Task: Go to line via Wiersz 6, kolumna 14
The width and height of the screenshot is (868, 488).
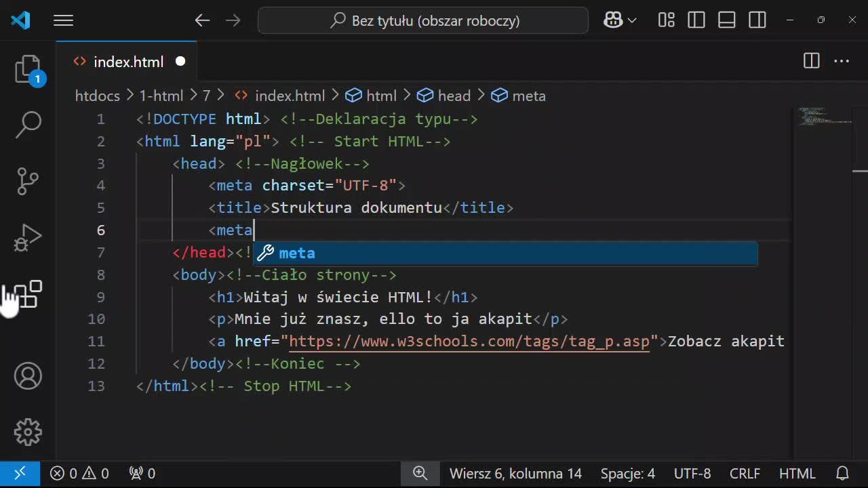Action: (515, 474)
